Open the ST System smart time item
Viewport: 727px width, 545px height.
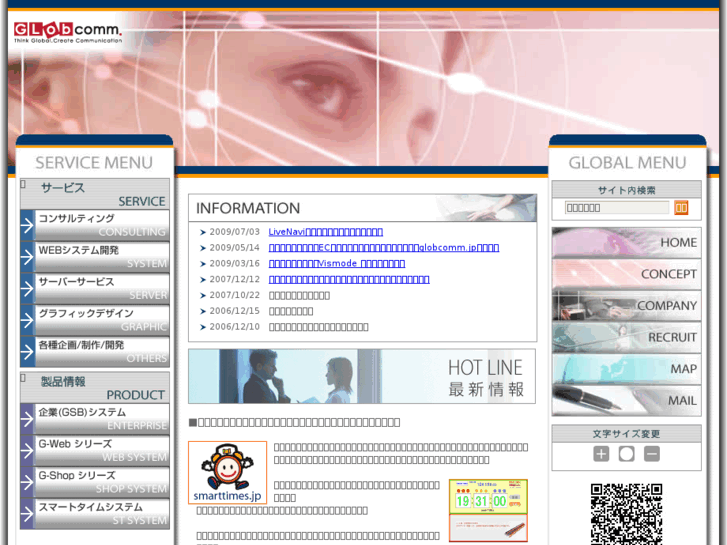pyautogui.click(x=95, y=513)
